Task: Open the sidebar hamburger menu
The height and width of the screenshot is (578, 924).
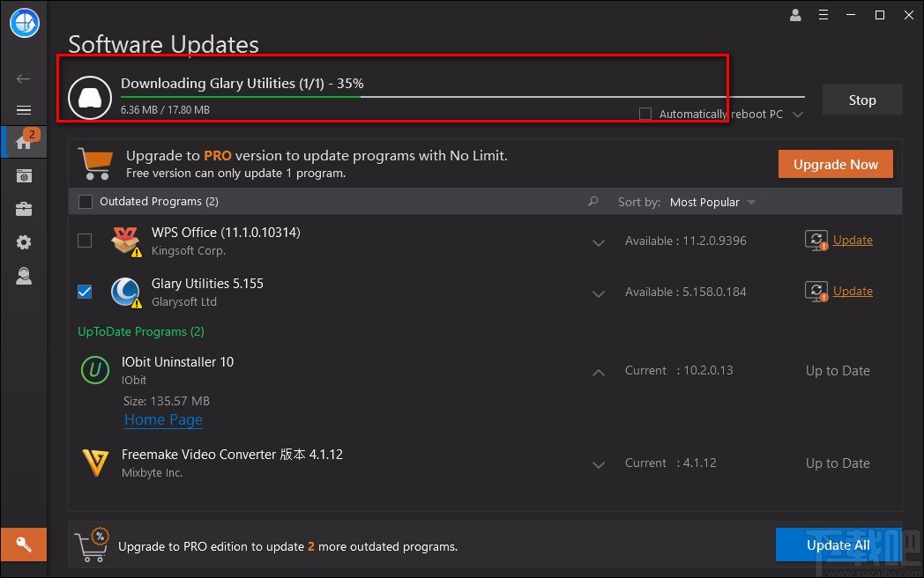Action: coord(24,109)
